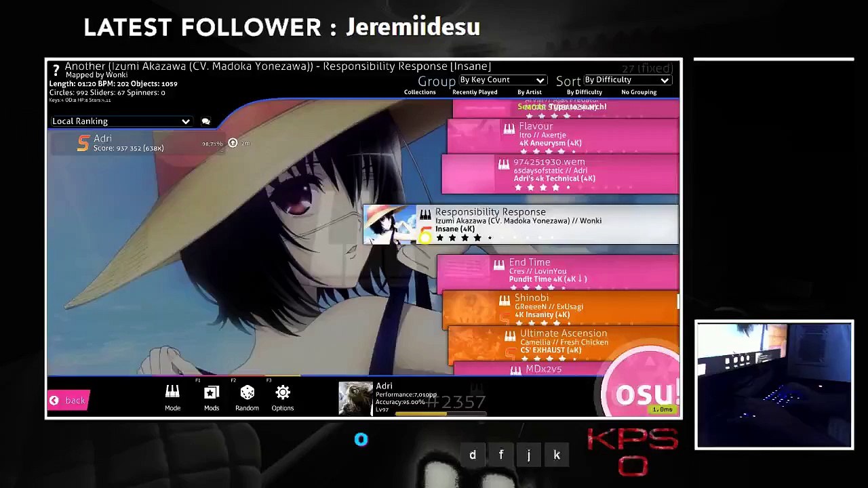The width and height of the screenshot is (868, 488).
Task: Open the Options gear
Action: [283, 392]
